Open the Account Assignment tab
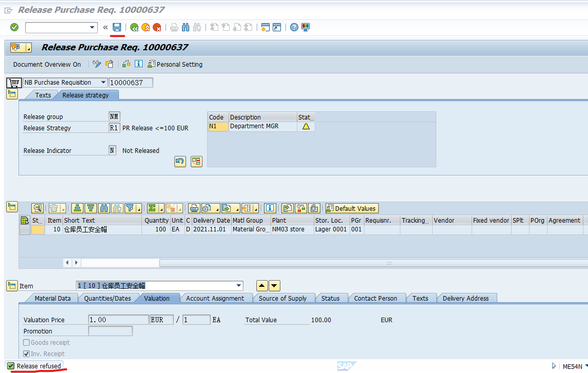The height and width of the screenshot is (373, 588). (x=215, y=298)
